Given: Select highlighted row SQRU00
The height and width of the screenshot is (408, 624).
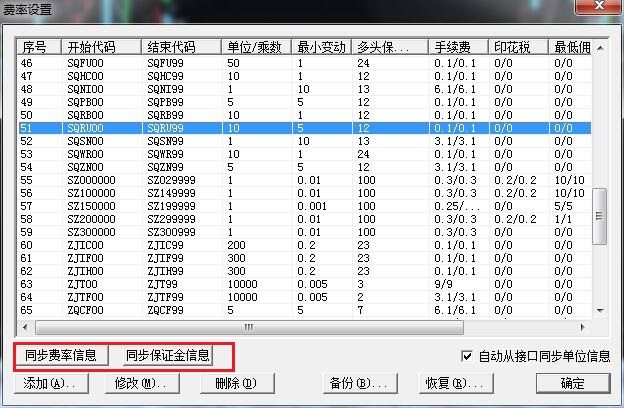Looking at the screenshot, I should pos(304,128).
